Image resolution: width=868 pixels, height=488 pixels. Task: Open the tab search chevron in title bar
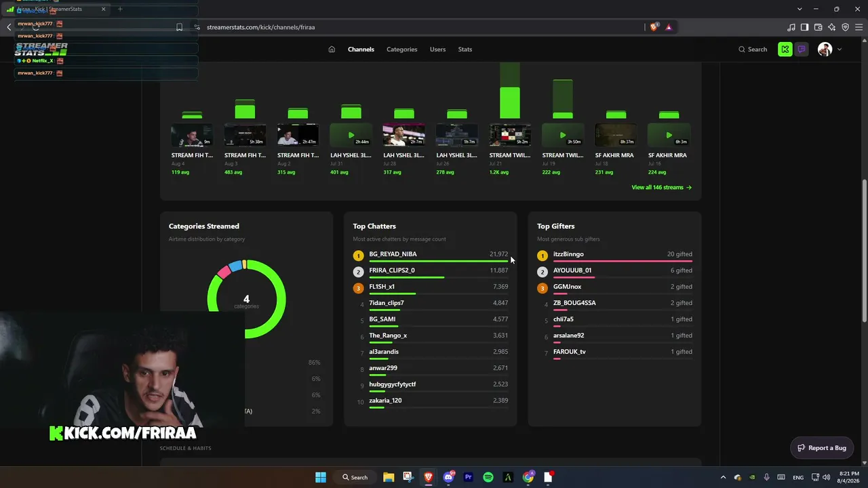[x=800, y=9]
